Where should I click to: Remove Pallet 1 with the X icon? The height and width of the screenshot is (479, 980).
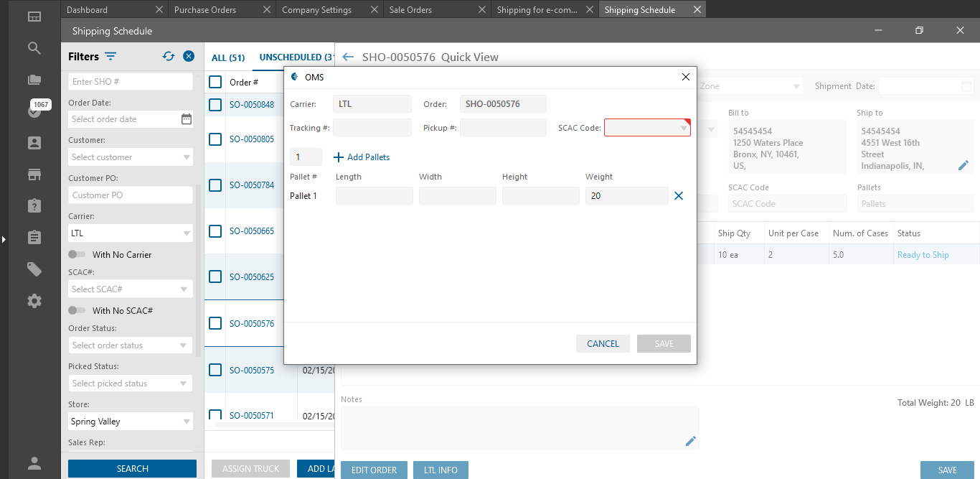tap(679, 195)
